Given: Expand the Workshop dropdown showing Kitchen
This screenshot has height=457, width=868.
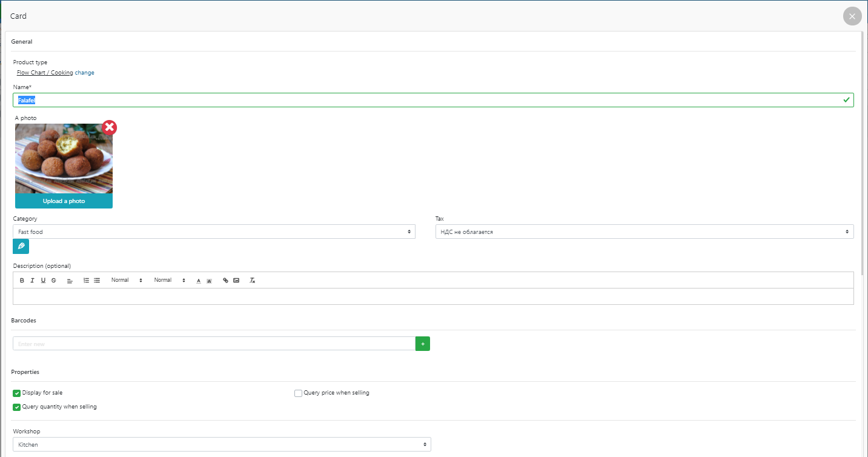Looking at the screenshot, I should [x=222, y=445].
